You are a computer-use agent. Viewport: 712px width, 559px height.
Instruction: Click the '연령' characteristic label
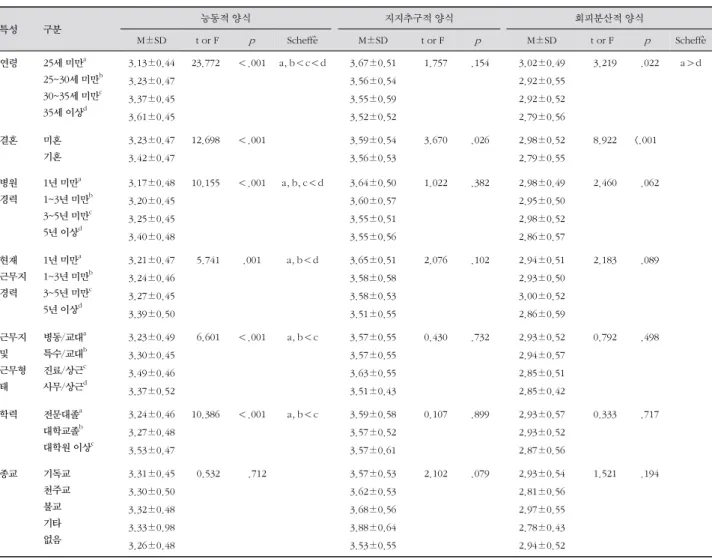(x=9, y=63)
